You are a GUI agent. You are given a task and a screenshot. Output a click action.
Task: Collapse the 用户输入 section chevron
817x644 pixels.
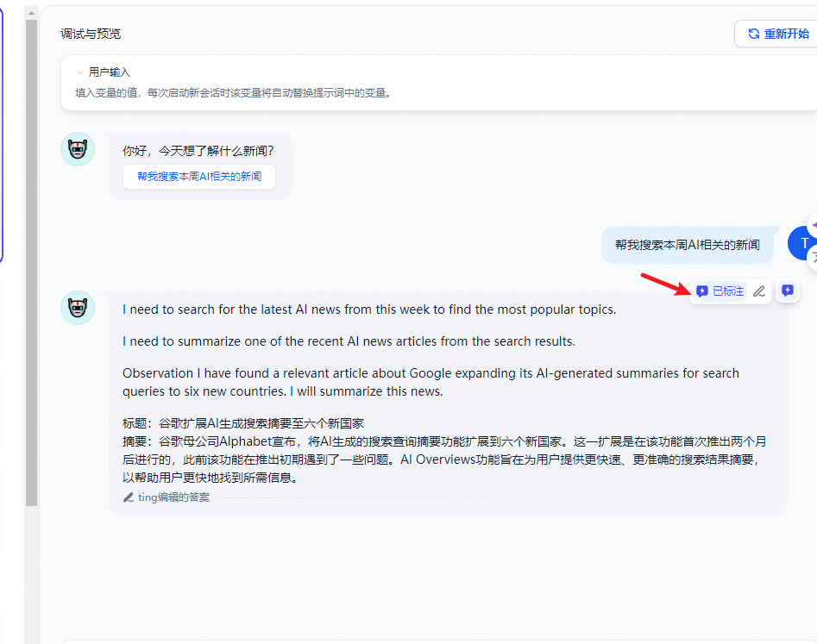click(79, 72)
